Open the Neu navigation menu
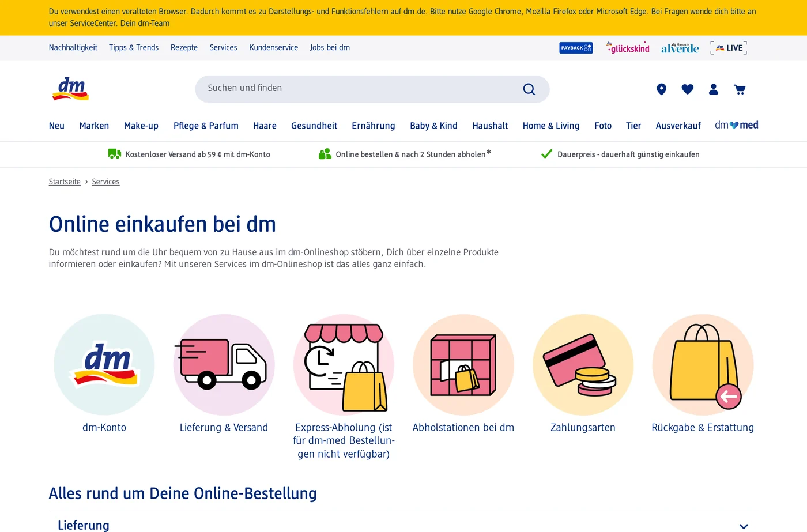 point(56,126)
